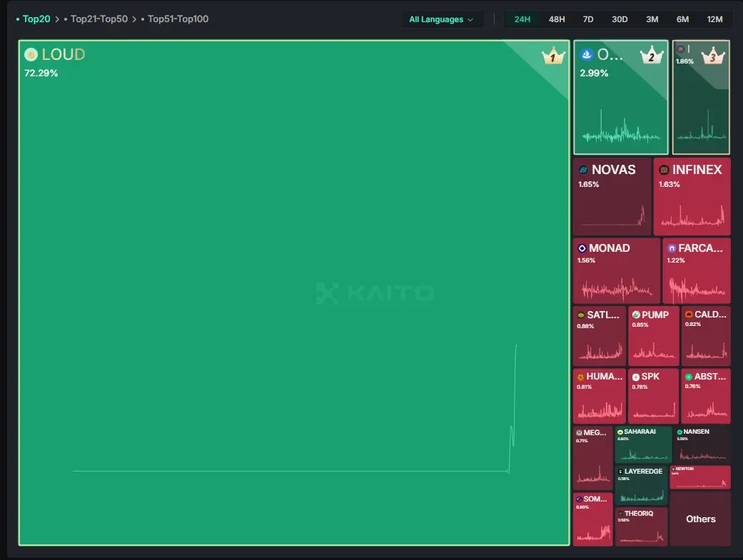Click the MEG... tile name
Viewport: 743px width, 560px height.
[x=595, y=432]
